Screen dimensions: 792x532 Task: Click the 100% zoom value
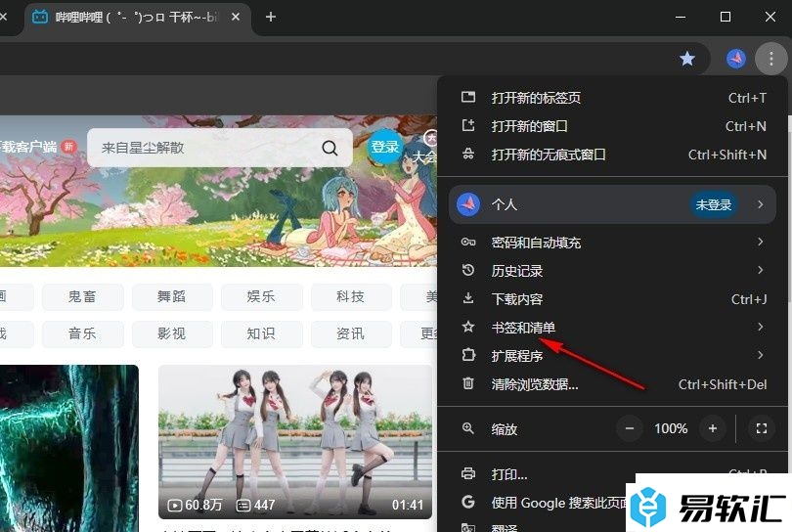point(671,428)
